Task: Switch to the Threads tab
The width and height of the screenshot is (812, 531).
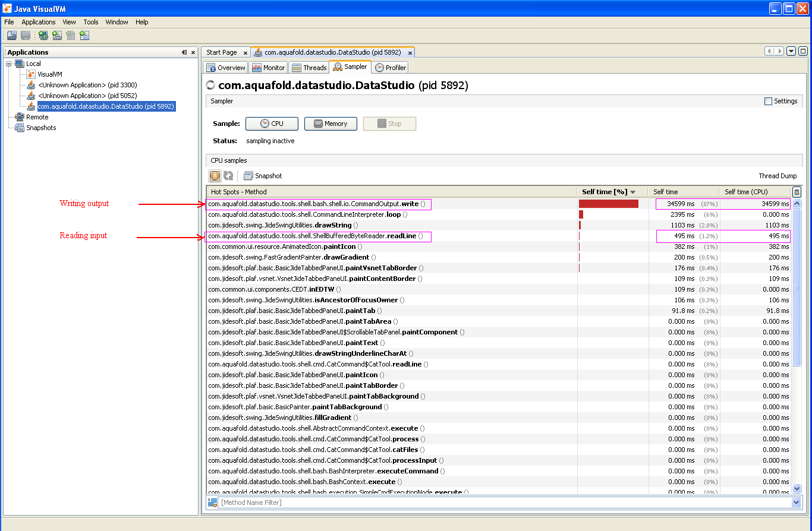Action: click(x=309, y=68)
